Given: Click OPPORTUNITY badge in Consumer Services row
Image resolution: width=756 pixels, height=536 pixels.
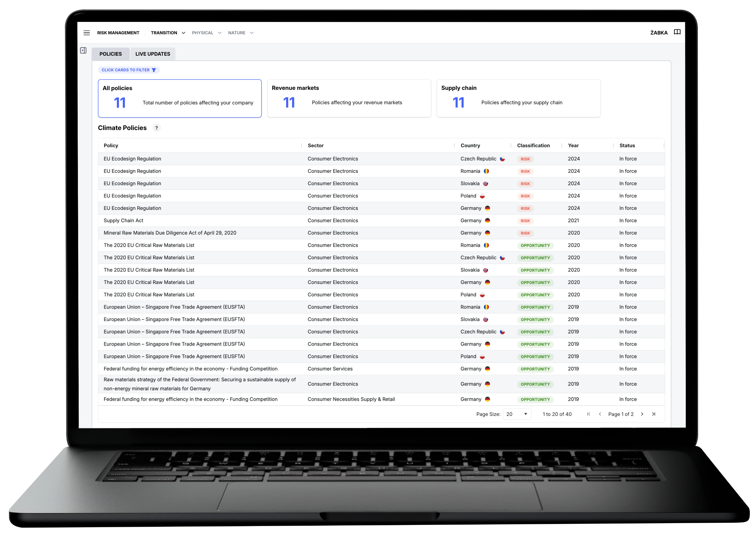Looking at the screenshot, I should (535, 369).
